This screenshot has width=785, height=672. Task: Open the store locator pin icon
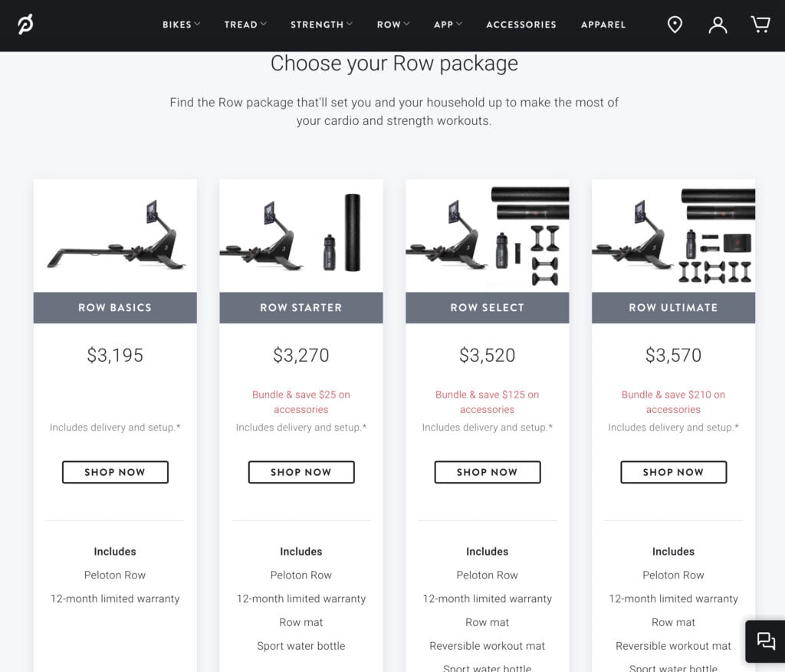coord(675,25)
